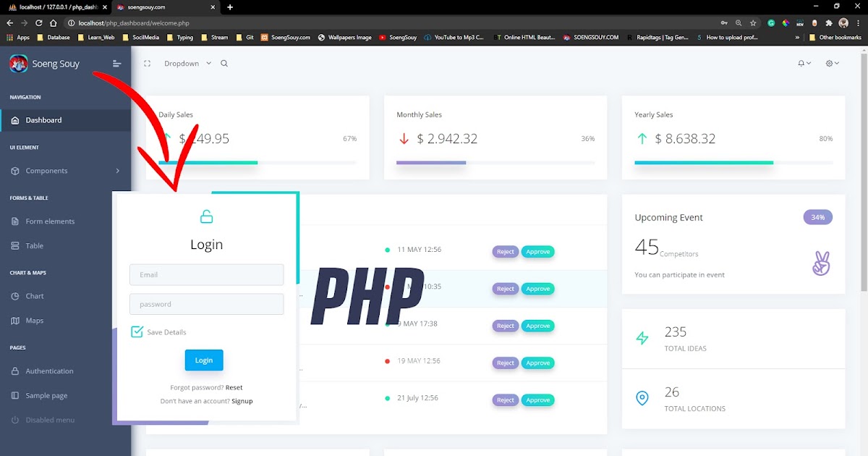Open the Authentication lock icon
868x456 pixels.
pos(17,371)
